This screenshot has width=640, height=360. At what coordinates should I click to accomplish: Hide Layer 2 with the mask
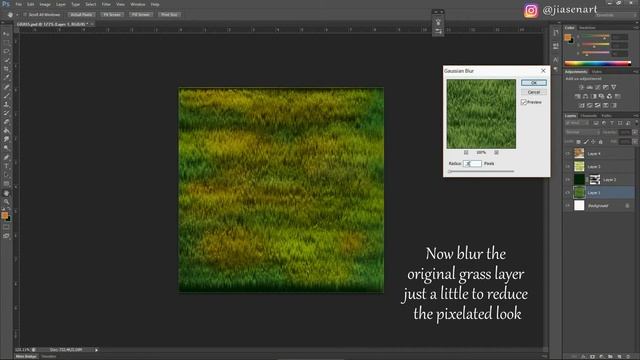[x=568, y=180]
